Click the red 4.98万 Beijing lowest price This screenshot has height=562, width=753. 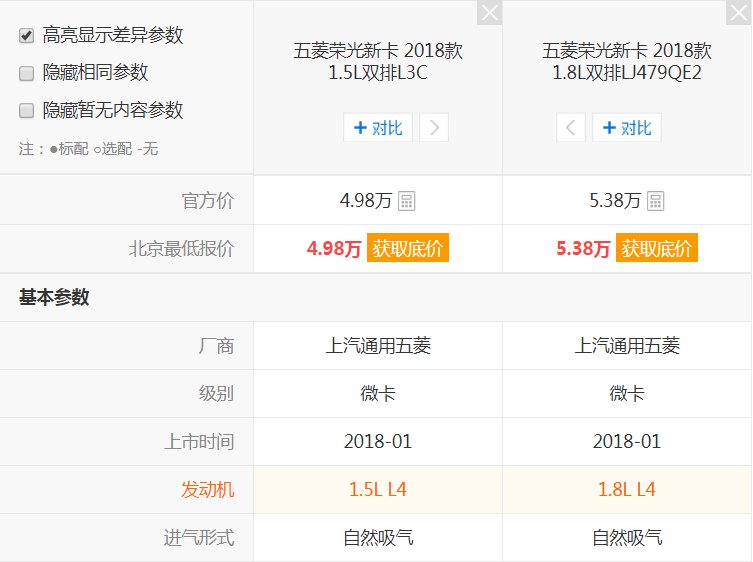click(x=334, y=248)
